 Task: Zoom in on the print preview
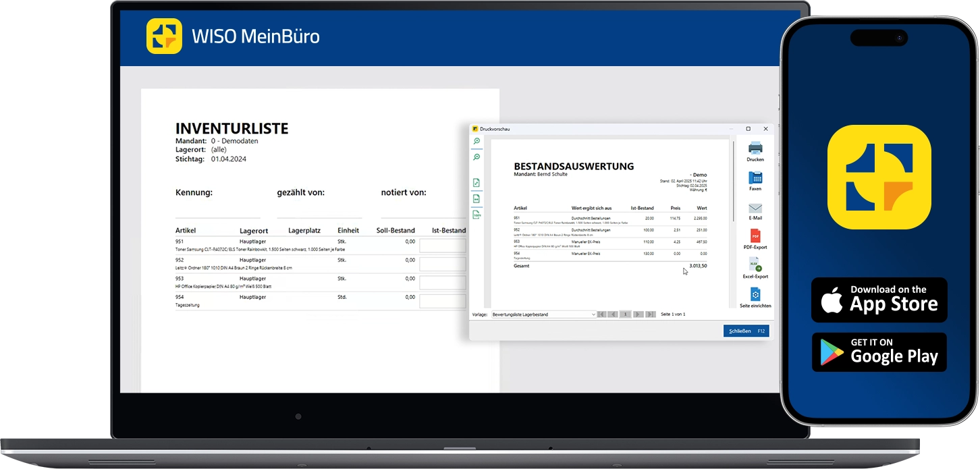coord(477,141)
